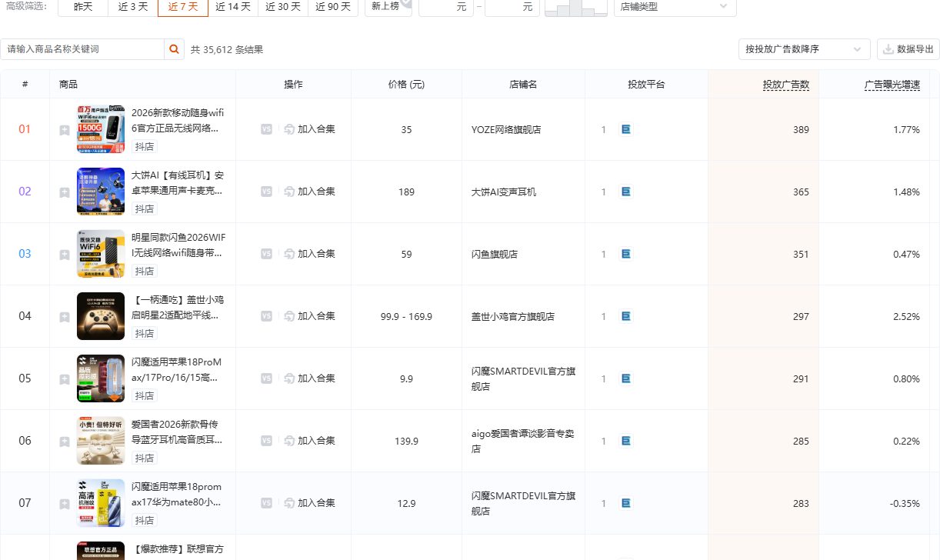
Task: Select the 昨天 time range tab
Action: pos(83,7)
